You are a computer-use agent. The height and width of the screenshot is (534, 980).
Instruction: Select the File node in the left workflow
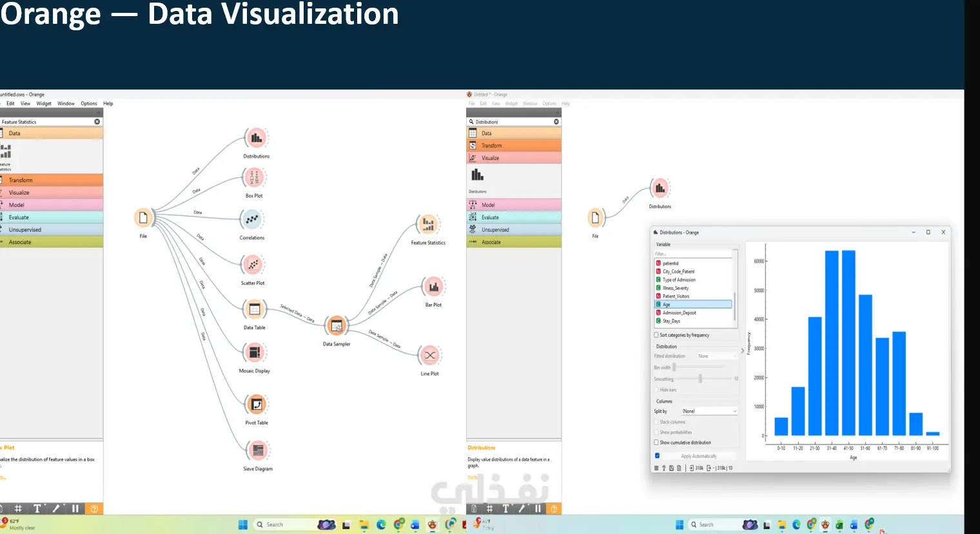pos(143,218)
